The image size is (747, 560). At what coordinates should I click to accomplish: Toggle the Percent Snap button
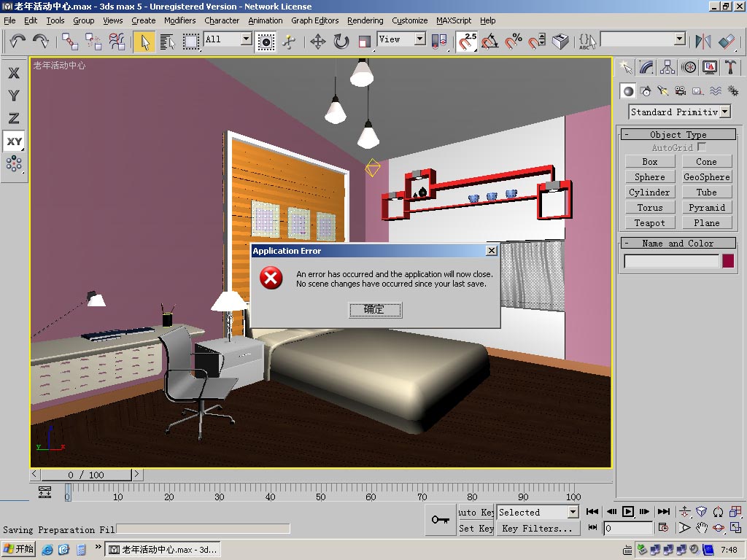point(514,42)
